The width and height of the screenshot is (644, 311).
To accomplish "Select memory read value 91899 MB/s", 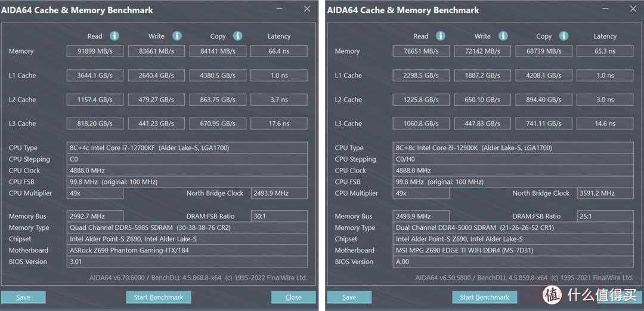I will (x=95, y=51).
